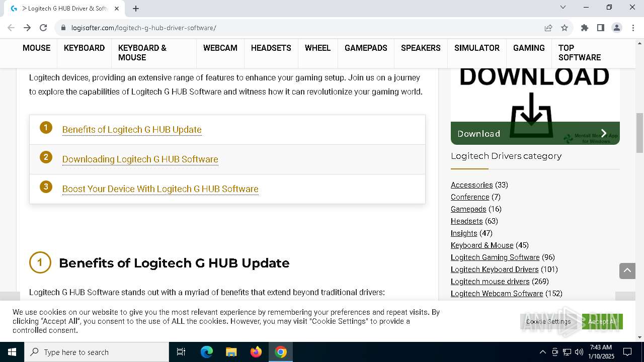Jump to Boost Your Device With Logitech
644x362 pixels.
click(160, 189)
